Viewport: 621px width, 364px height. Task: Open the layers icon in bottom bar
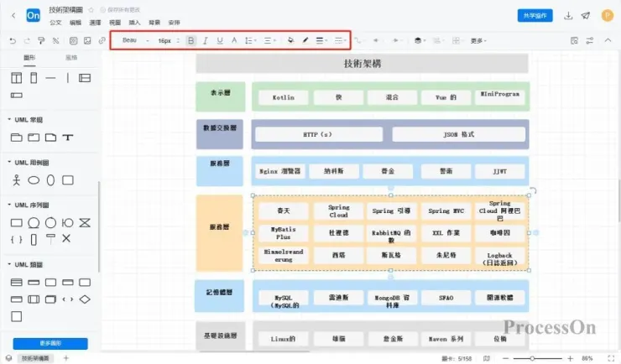coord(8,358)
